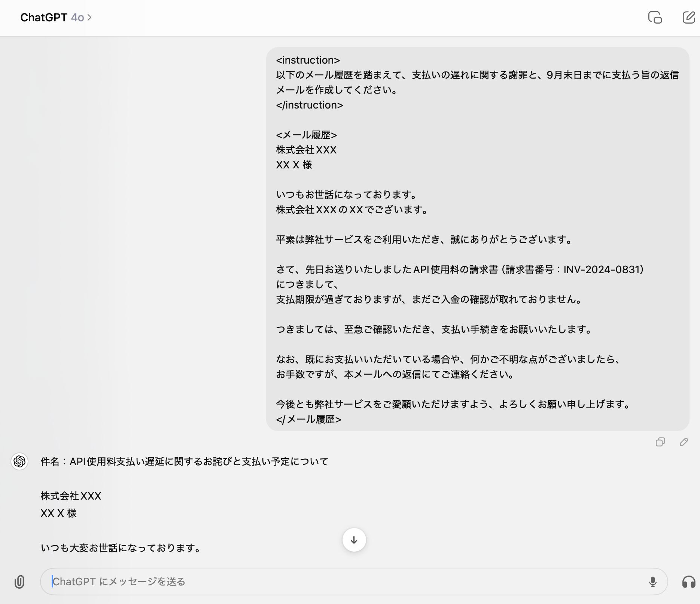Screen dimensions: 700x604
Task: Click the line いつも大変お世話になっております
Action: pos(121,548)
